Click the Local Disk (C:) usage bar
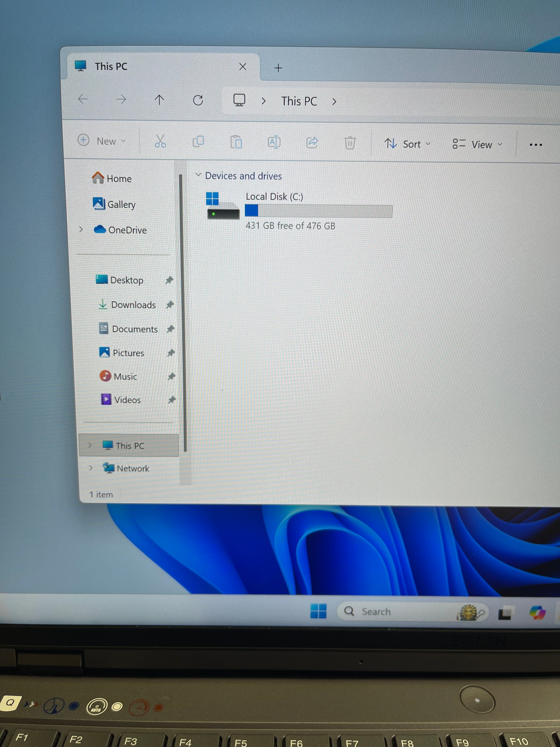Viewport: 560px width, 747px height. point(319,211)
